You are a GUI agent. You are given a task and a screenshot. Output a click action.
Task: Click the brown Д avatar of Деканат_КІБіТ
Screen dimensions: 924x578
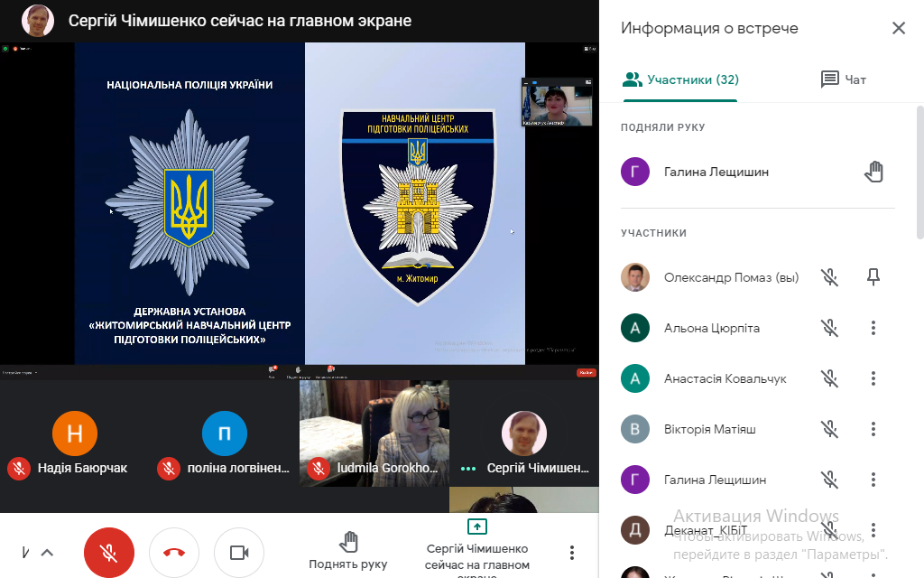coord(635,529)
